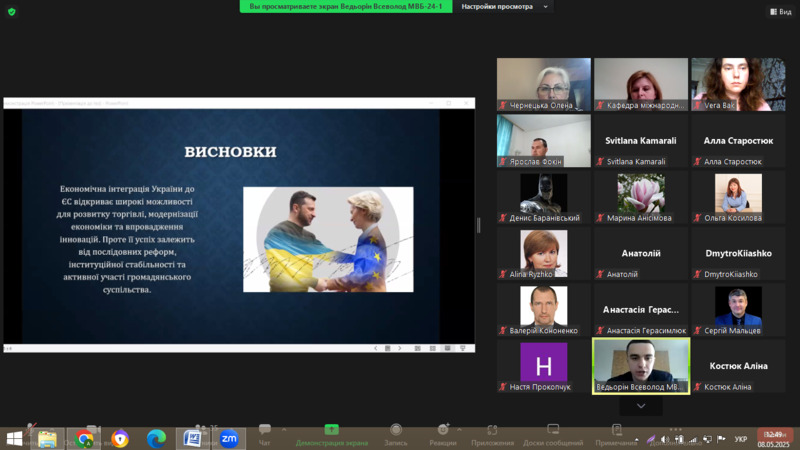Click the green banner showing Ведьорін Всеволод's shared screen
Screen dimensions: 800x450
pos(346,7)
